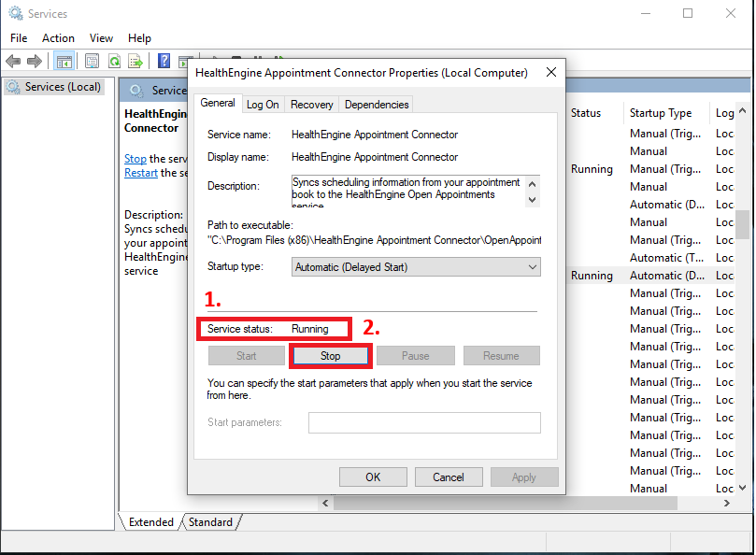Toggle the Show/Hide Console Tree icon
Image resolution: width=756 pixels, height=555 pixels.
(x=64, y=62)
